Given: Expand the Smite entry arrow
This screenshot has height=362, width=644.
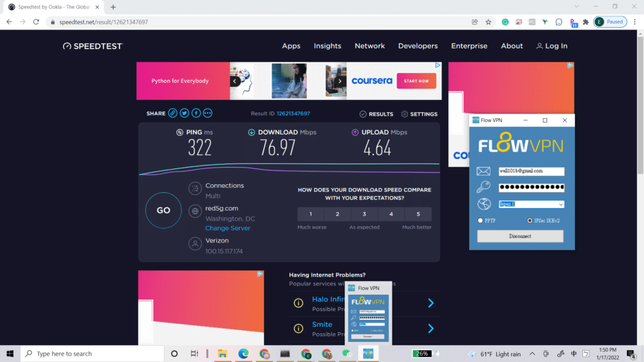Looking at the screenshot, I should pos(430,328).
